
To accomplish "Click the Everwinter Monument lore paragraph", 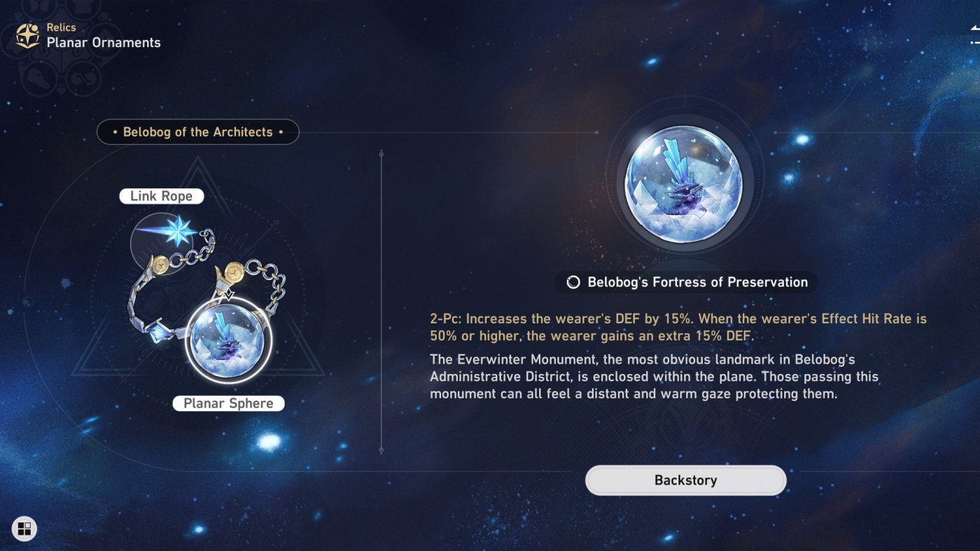I will tap(654, 377).
